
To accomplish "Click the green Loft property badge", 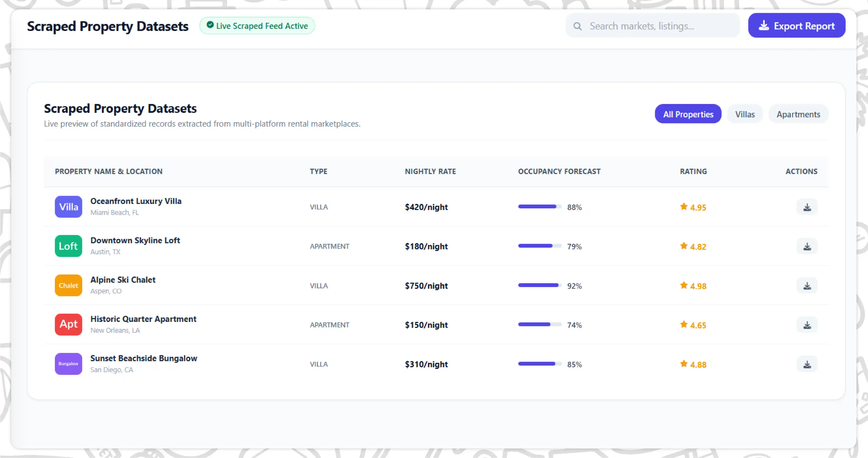I will tap(68, 246).
